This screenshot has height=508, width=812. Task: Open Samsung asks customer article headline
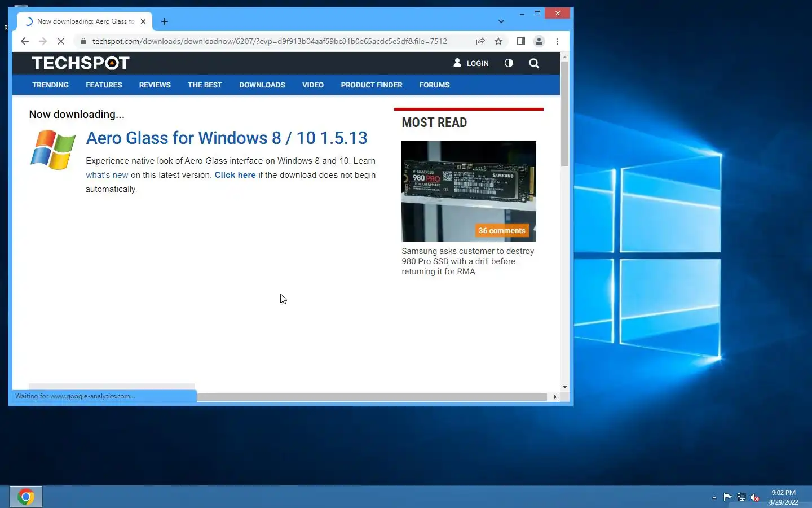pyautogui.click(x=468, y=261)
